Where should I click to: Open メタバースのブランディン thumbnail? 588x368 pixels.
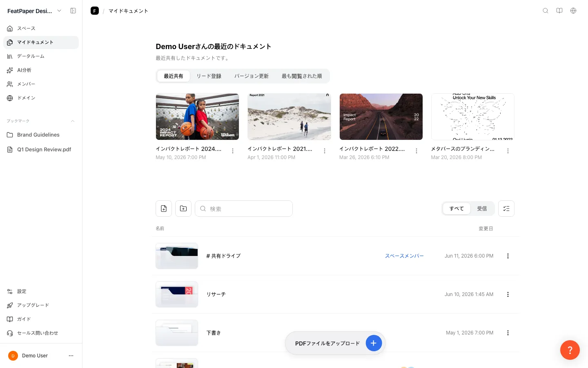(473, 117)
